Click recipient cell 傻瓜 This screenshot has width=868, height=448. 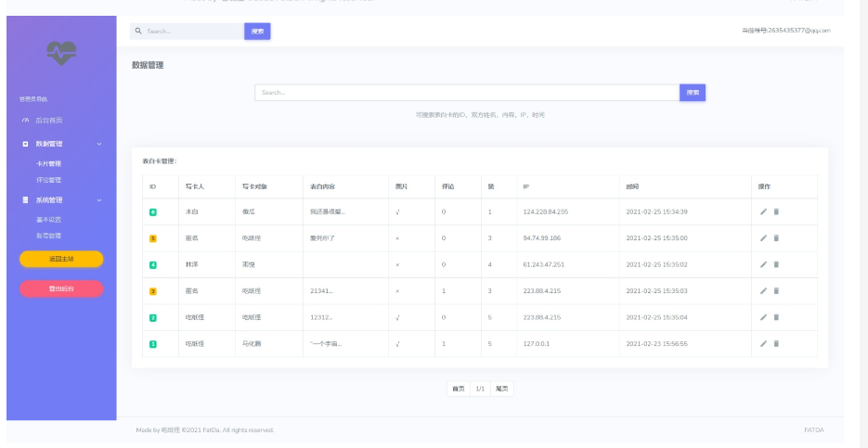249,211
